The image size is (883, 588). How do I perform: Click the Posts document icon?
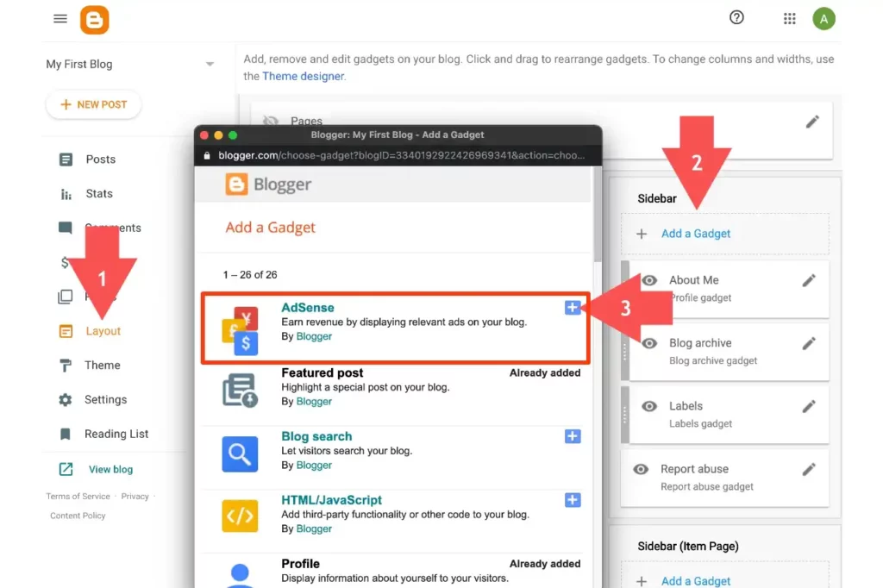pyautogui.click(x=66, y=160)
